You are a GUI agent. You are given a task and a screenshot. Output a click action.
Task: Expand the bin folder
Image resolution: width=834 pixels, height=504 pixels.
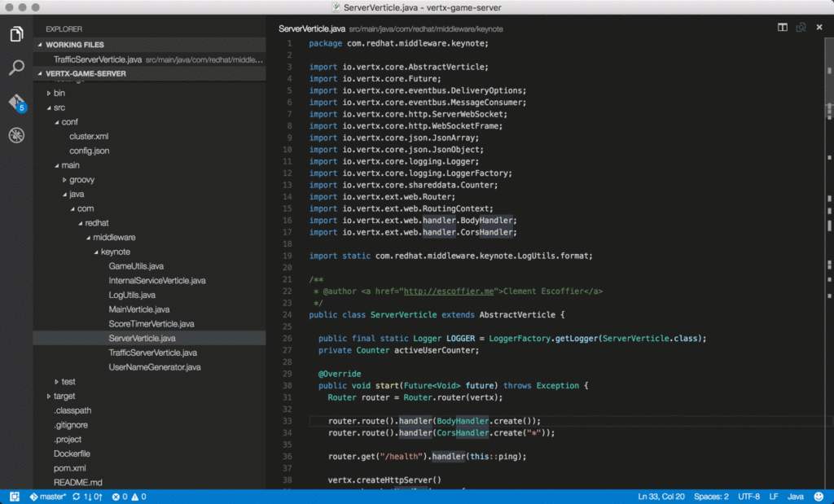pyautogui.click(x=59, y=93)
